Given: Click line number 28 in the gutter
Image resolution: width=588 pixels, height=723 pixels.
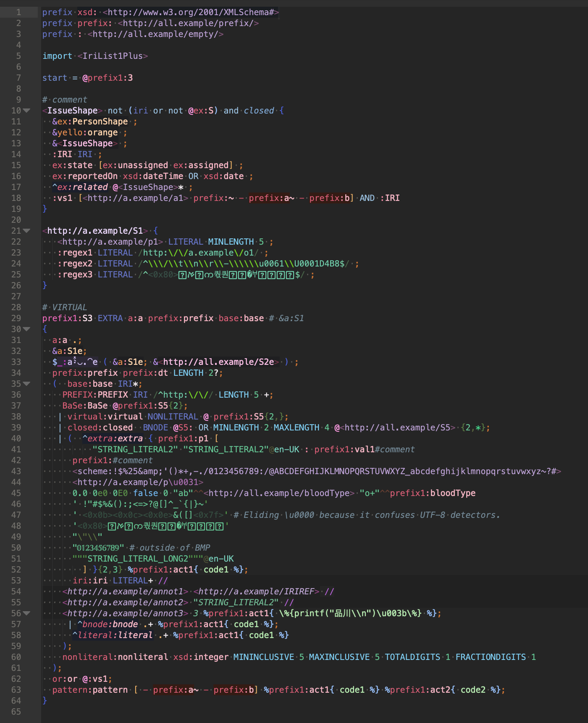Looking at the screenshot, I should pos(16,307).
